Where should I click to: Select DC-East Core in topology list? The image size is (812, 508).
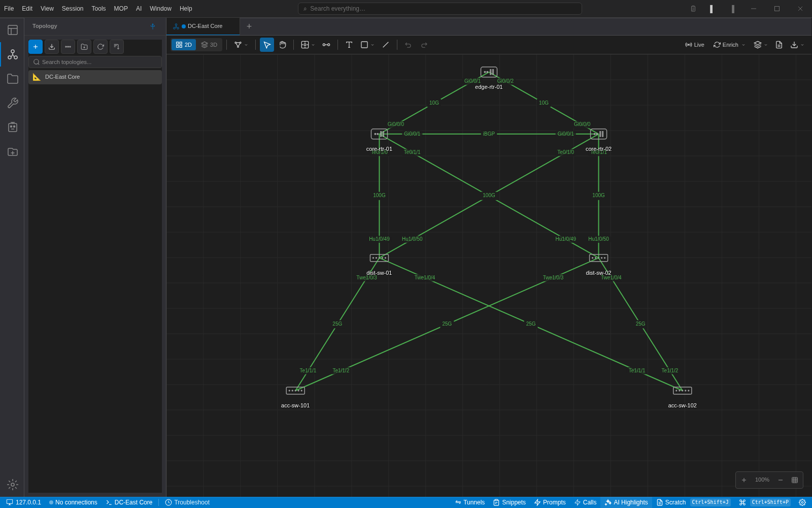tap(95, 77)
